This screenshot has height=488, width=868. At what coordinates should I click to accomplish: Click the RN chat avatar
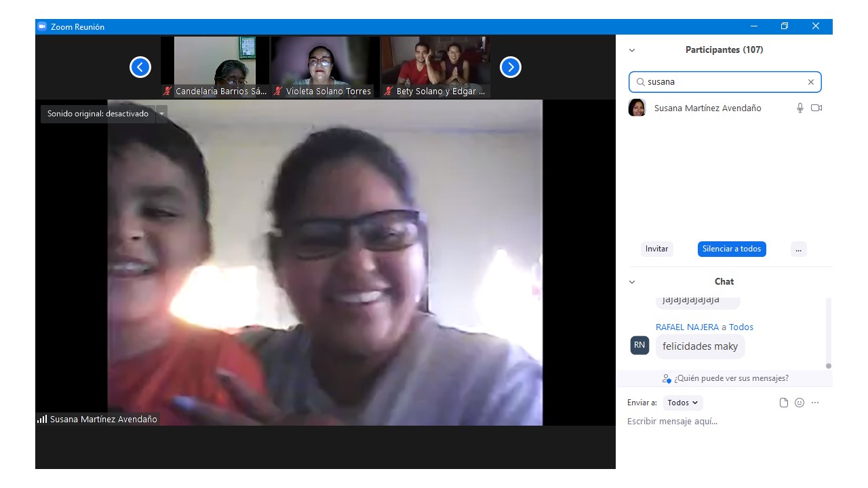point(639,345)
